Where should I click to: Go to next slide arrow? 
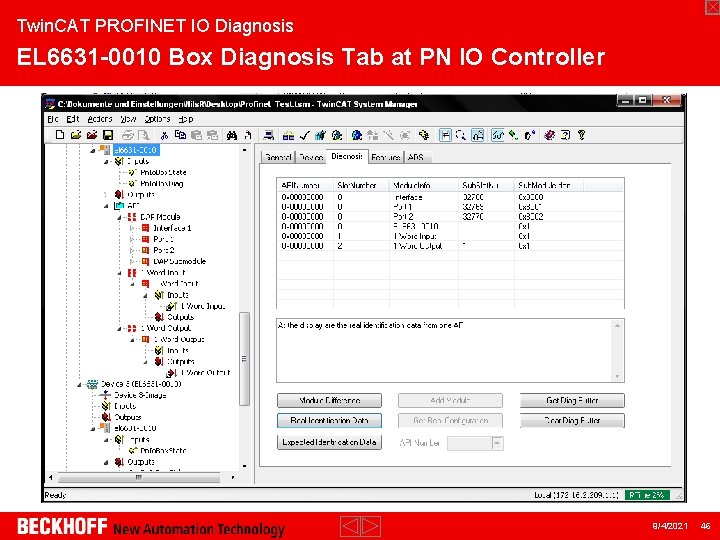371,526
